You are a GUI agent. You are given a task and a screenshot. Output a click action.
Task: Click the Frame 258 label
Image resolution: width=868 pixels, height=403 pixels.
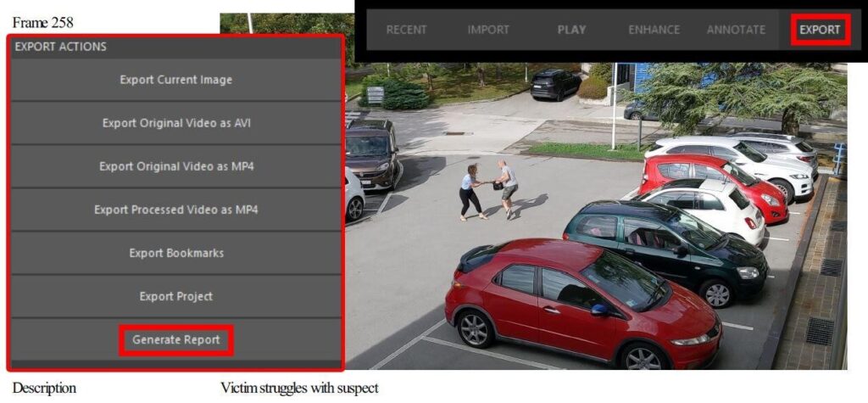(x=42, y=23)
